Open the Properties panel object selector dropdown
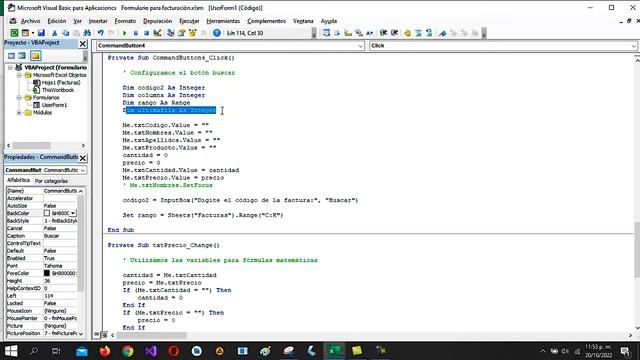Image resolution: width=640 pixels, height=360 pixels. [83, 170]
